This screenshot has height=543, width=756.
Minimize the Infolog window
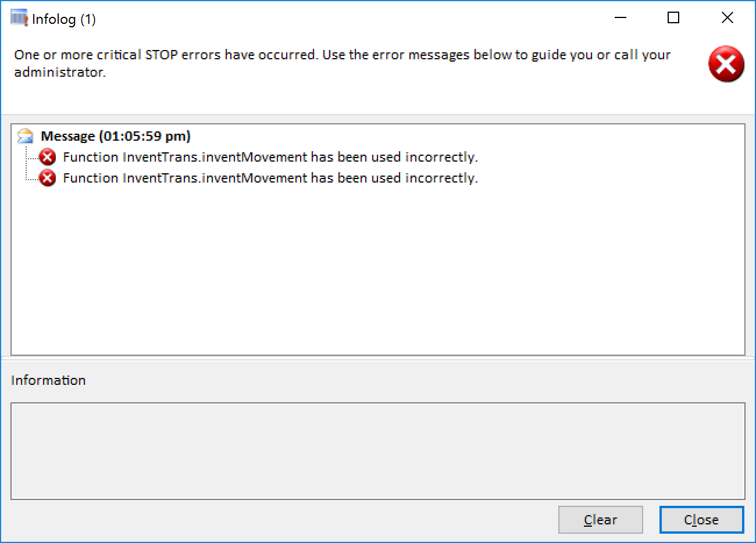pyautogui.click(x=621, y=18)
